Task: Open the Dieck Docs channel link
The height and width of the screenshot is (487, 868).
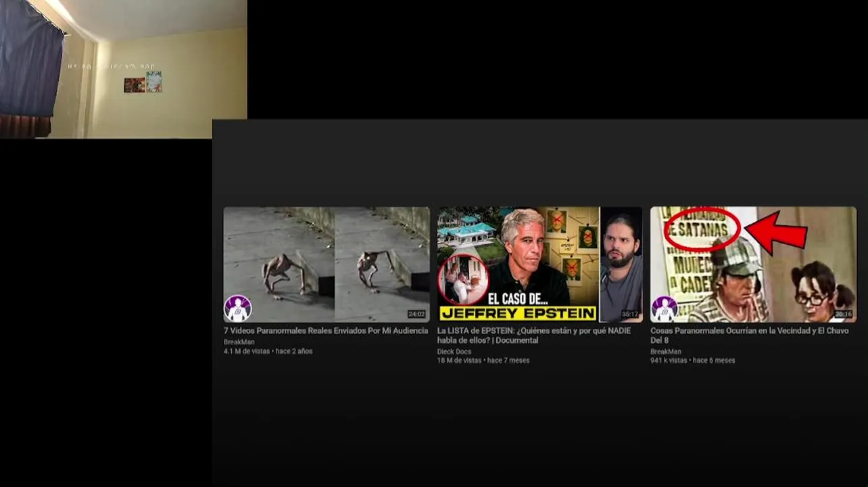Action: coord(454,352)
